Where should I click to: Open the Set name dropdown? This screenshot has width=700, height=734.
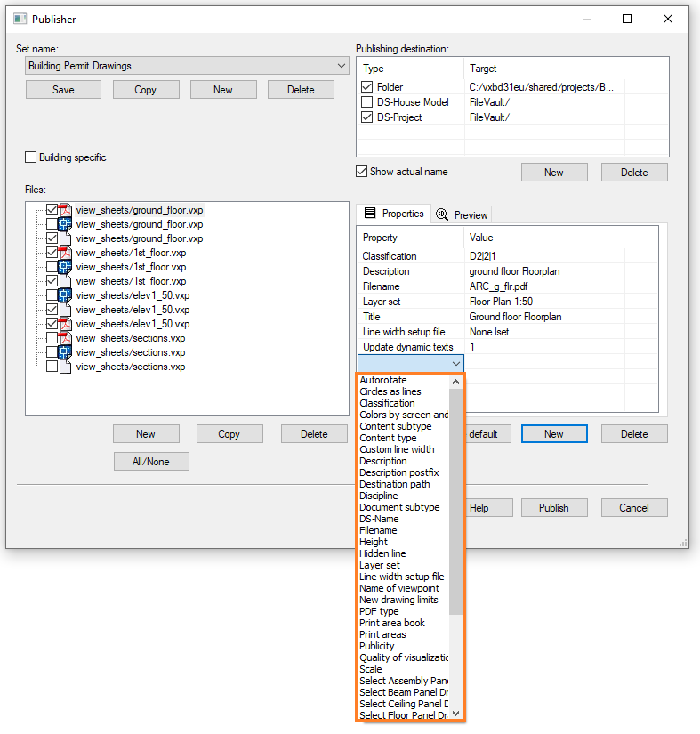pyautogui.click(x=342, y=66)
